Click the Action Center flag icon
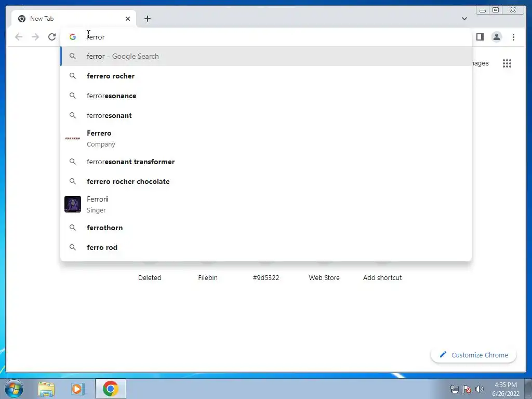The width and height of the screenshot is (532, 399). [x=467, y=389]
